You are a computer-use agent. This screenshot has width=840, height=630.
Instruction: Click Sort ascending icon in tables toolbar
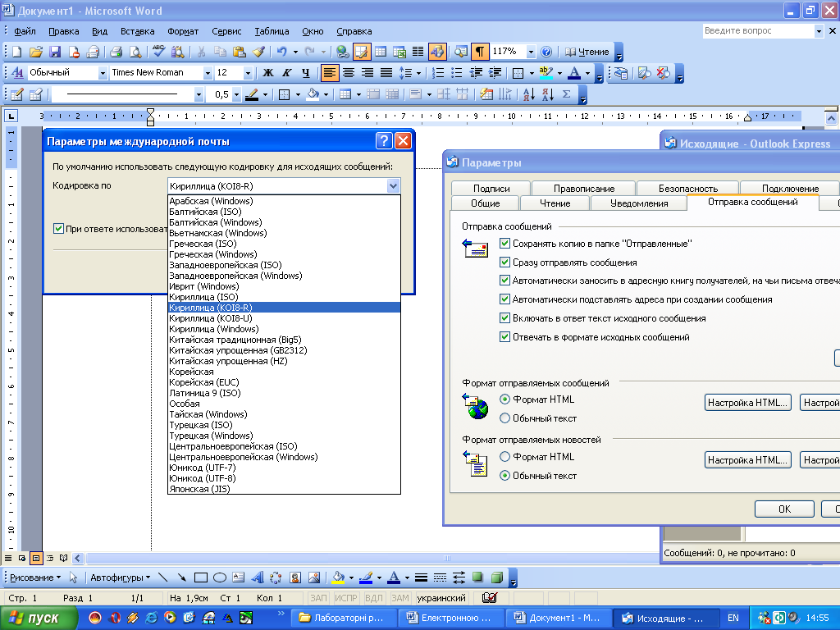click(529, 95)
